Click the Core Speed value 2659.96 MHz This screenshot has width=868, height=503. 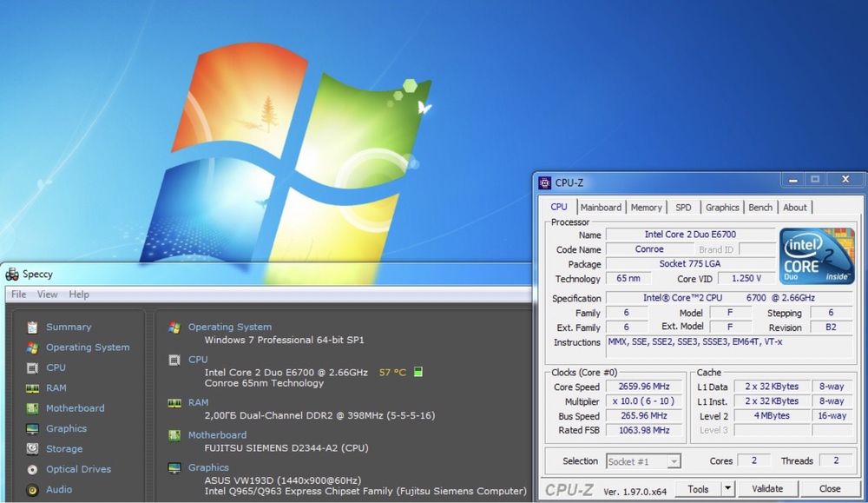click(x=644, y=387)
